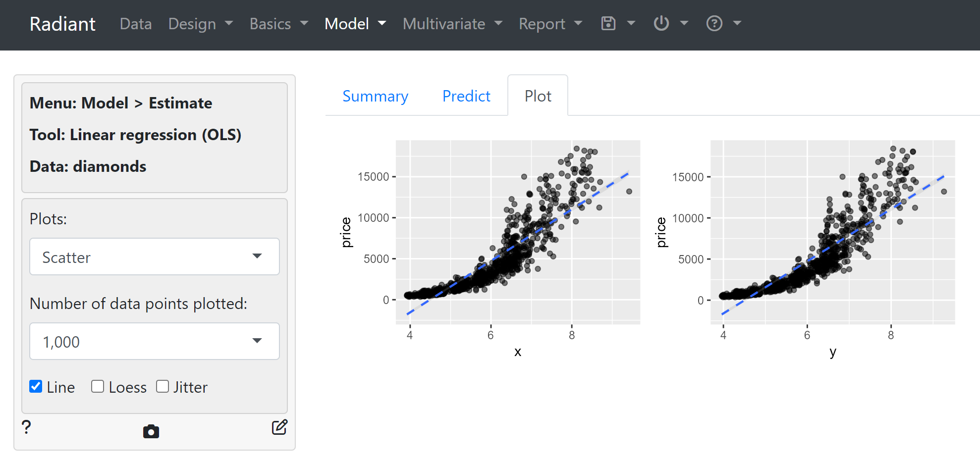Uncheck the Line checkbox

tap(35, 386)
